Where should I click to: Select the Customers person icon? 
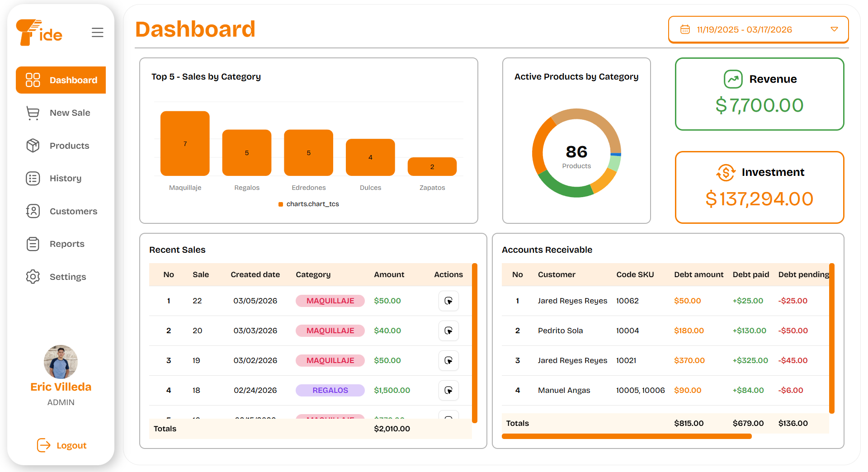click(x=33, y=211)
